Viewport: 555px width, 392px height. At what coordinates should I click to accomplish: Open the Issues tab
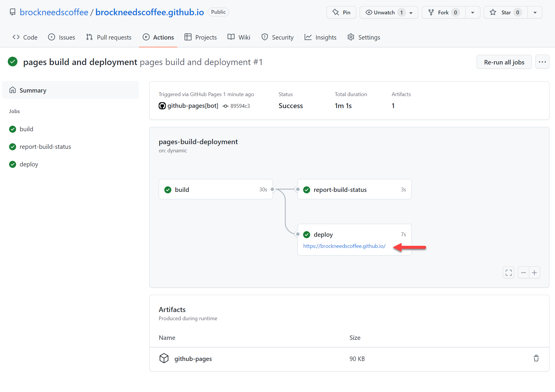pos(62,37)
